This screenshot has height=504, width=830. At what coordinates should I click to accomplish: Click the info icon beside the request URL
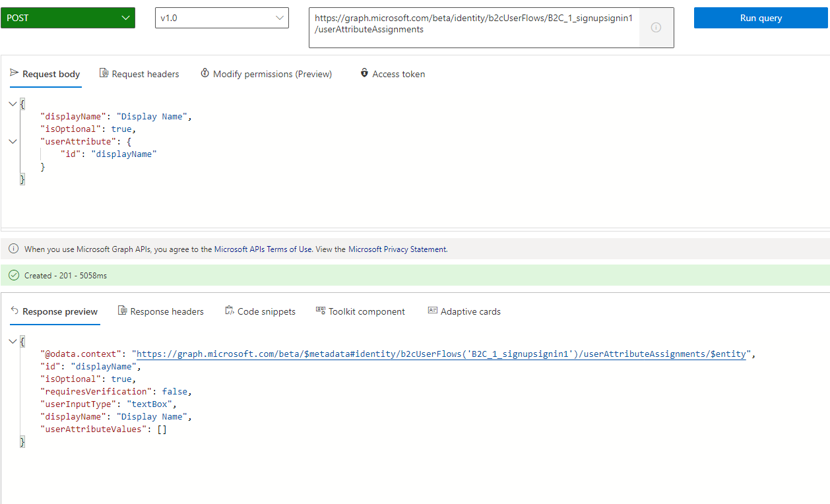click(655, 28)
